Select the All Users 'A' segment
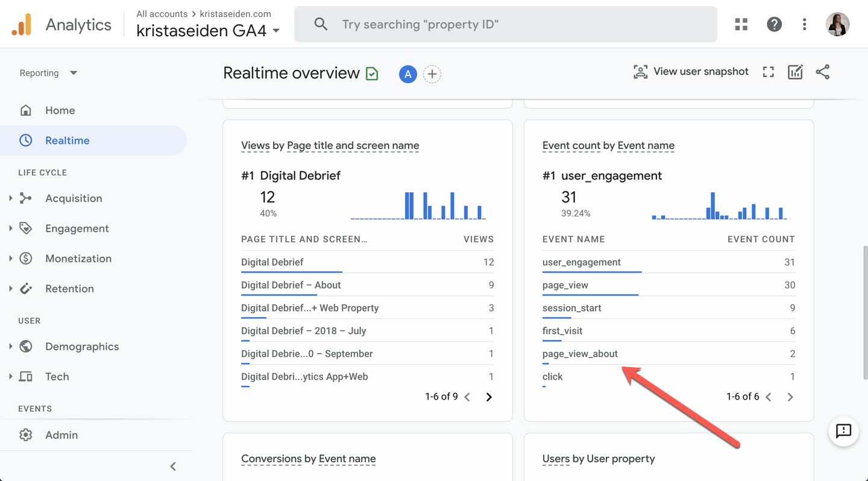The height and width of the screenshot is (481, 868). (408, 74)
